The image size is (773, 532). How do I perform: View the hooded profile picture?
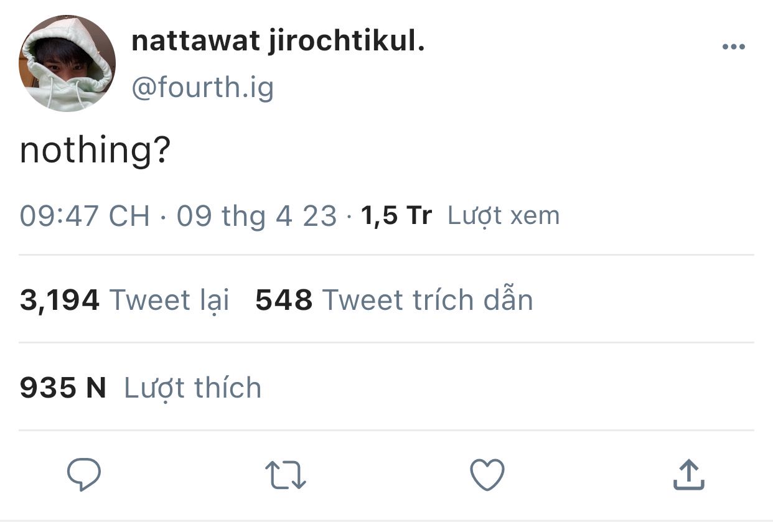click(x=67, y=63)
